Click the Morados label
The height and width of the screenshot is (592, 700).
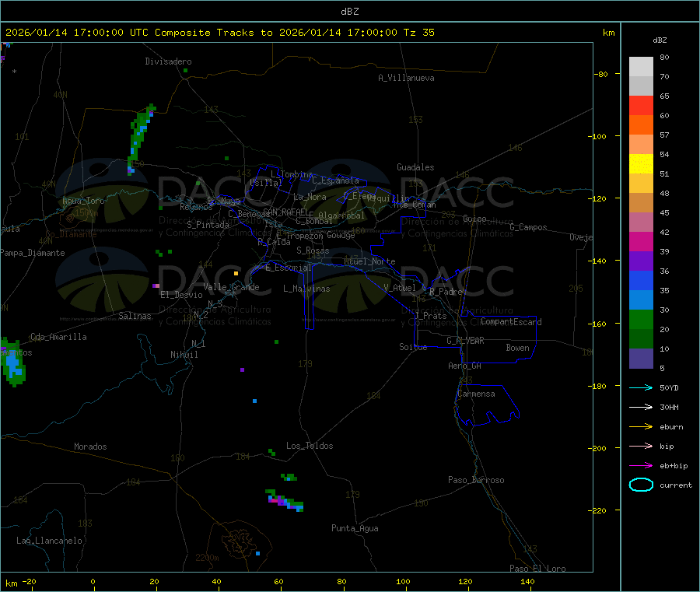(90, 447)
